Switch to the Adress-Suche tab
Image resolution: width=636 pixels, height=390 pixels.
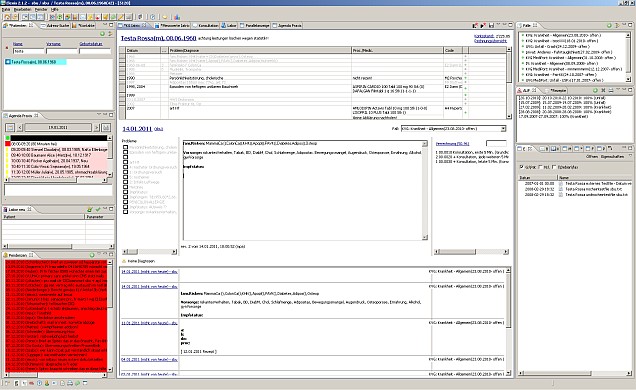(55, 26)
